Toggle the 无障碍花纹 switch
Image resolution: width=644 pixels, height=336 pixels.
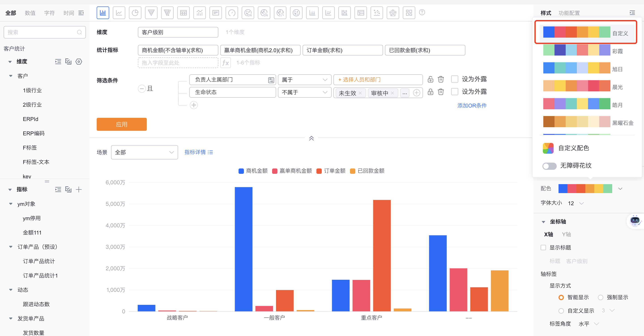[549, 166]
